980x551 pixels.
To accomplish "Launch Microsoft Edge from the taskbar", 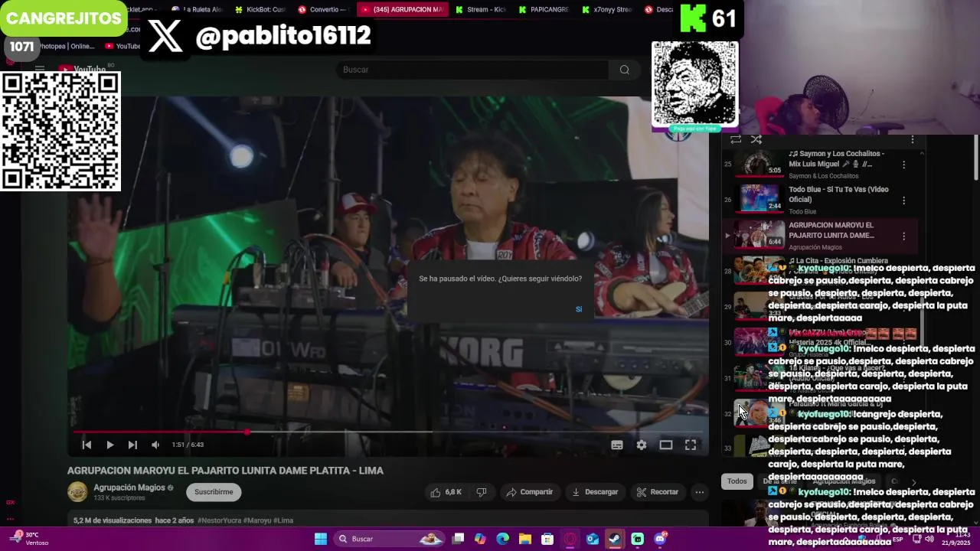I will (x=502, y=539).
